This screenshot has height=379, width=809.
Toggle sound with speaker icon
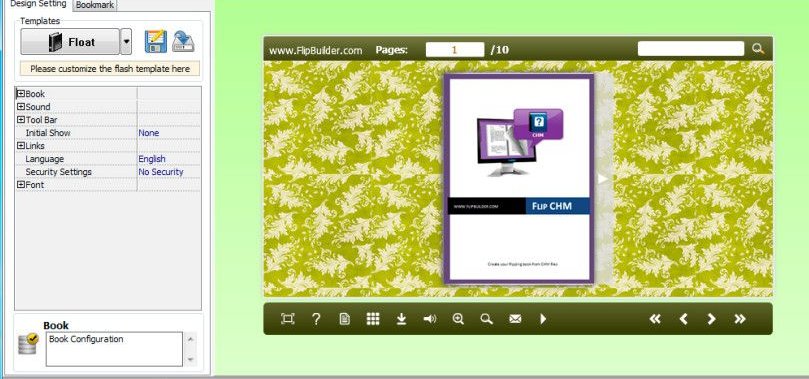pyautogui.click(x=429, y=319)
